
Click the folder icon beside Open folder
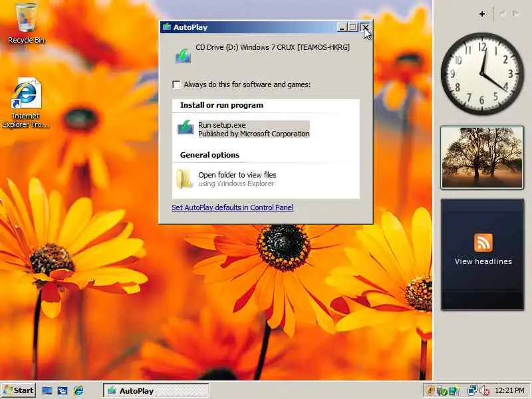point(184,179)
